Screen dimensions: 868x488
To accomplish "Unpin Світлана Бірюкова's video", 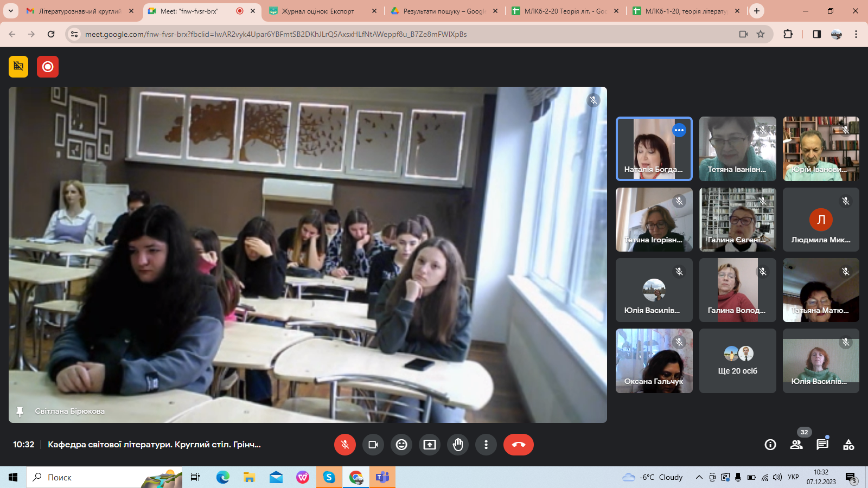I will point(20,412).
